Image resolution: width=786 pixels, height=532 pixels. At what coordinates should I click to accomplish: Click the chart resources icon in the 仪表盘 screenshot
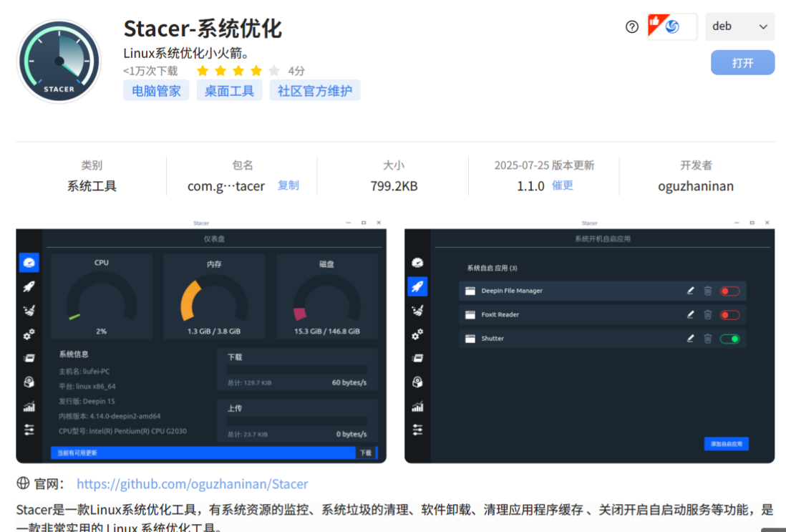pyautogui.click(x=29, y=406)
